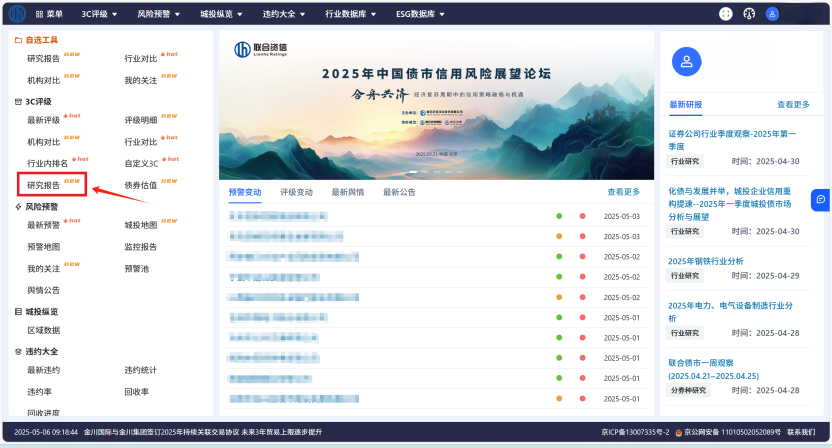Open 舆情公告 in the sidebar
This screenshot has height=448, width=832.
click(x=44, y=290)
